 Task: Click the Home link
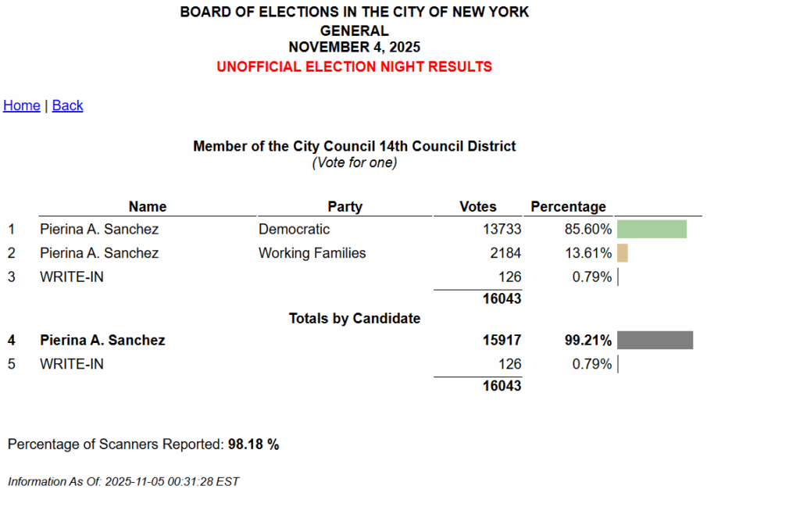[22, 105]
